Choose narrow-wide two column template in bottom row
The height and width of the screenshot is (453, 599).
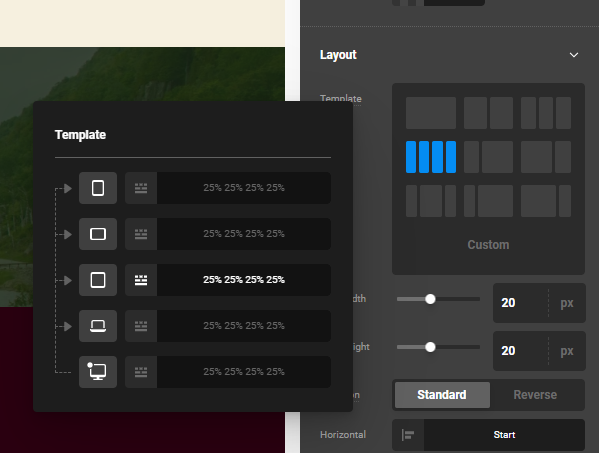pos(488,201)
